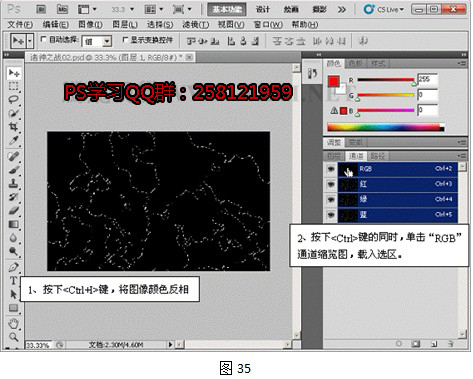Click the red foreground color swatch
The image size is (473, 379).
[x=333, y=81]
